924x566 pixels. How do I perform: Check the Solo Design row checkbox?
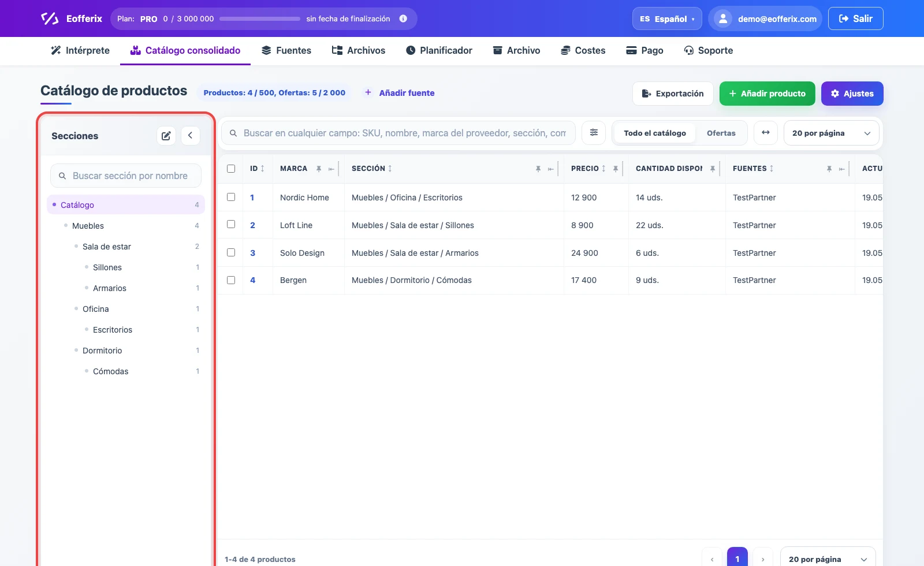pyautogui.click(x=231, y=252)
